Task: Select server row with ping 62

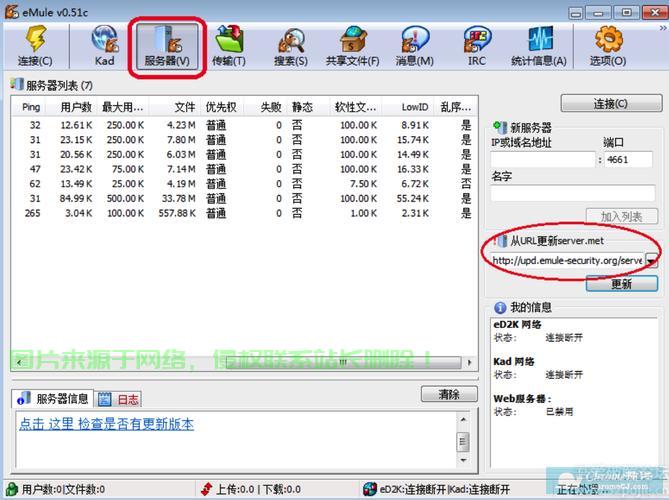Action: (x=244, y=184)
